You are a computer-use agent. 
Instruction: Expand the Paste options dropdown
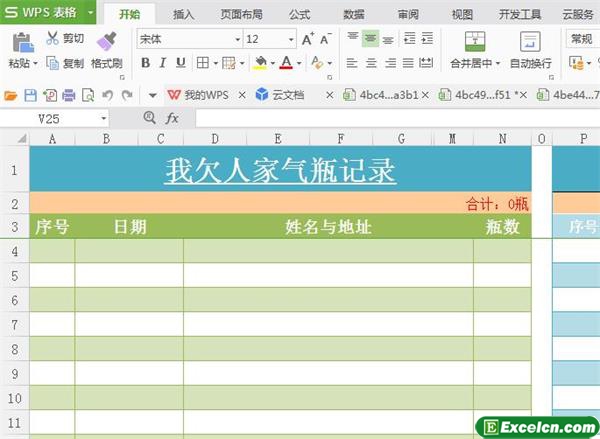click(35, 63)
